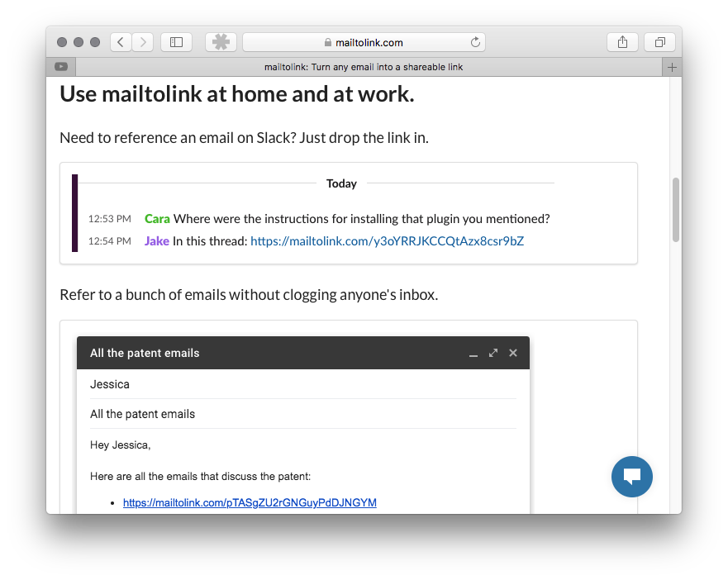Show all tabs overview icon

(659, 42)
